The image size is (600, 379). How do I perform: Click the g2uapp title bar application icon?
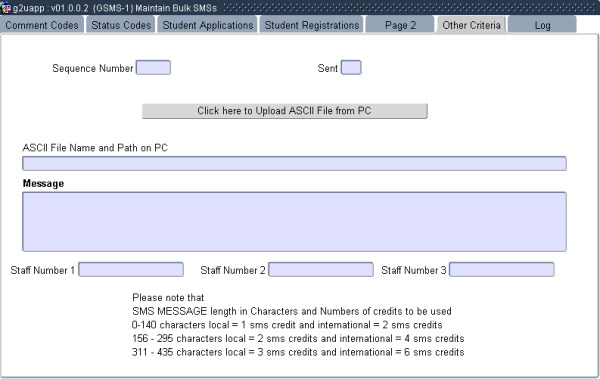coord(6,8)
